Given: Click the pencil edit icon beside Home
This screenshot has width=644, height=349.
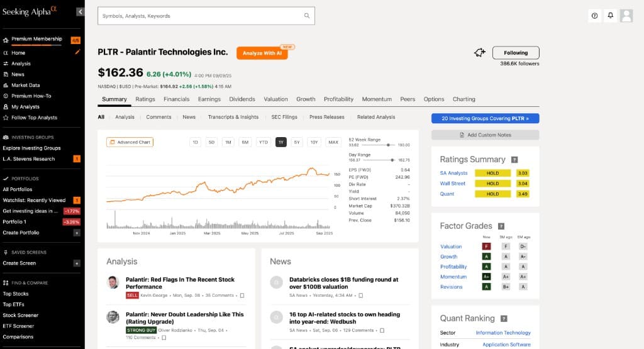Looking at the screenshot, I should (x=77, y=52).
